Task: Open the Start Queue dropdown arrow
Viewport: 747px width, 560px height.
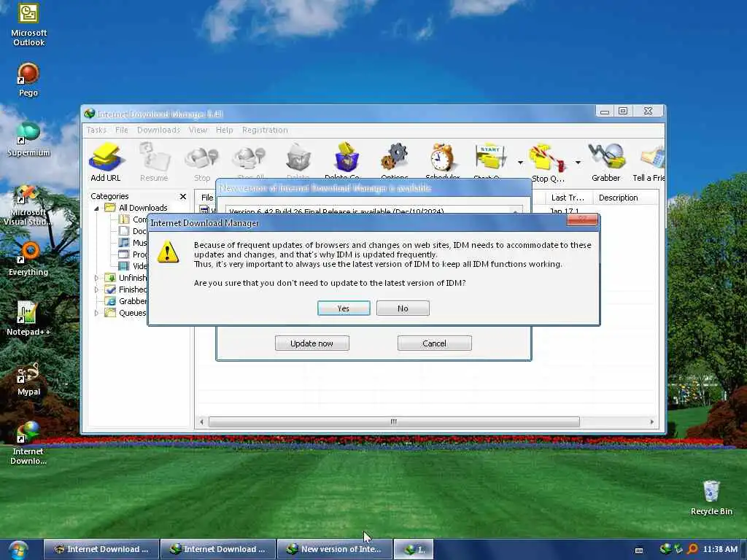Action: point(520,163)
